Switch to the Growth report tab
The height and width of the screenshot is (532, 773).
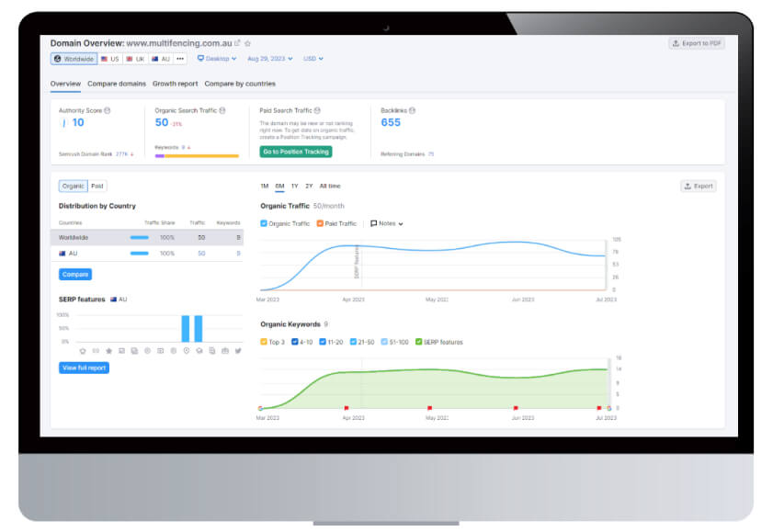[175, 84]
